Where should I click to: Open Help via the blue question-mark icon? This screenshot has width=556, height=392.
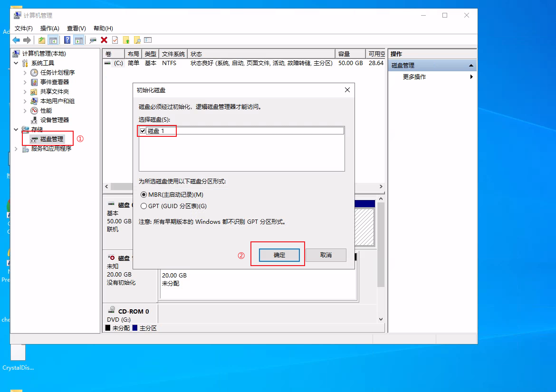click(x=67, y=40)
